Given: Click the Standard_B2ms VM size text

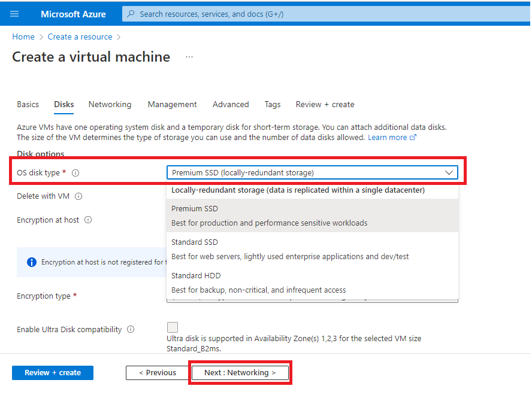Looking at the screenshot, I should coord(193,348).
